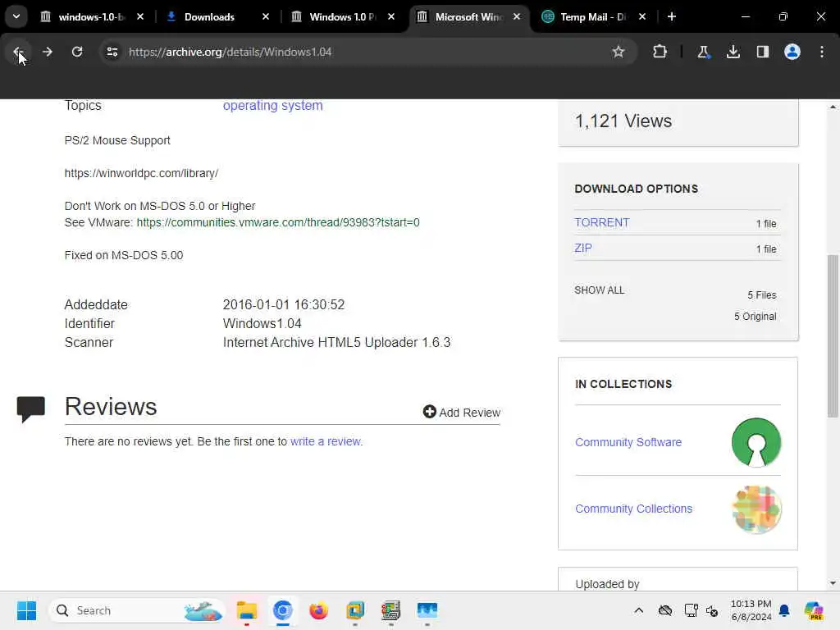Click Community Collections colorful thumbnail

point(756,509)
